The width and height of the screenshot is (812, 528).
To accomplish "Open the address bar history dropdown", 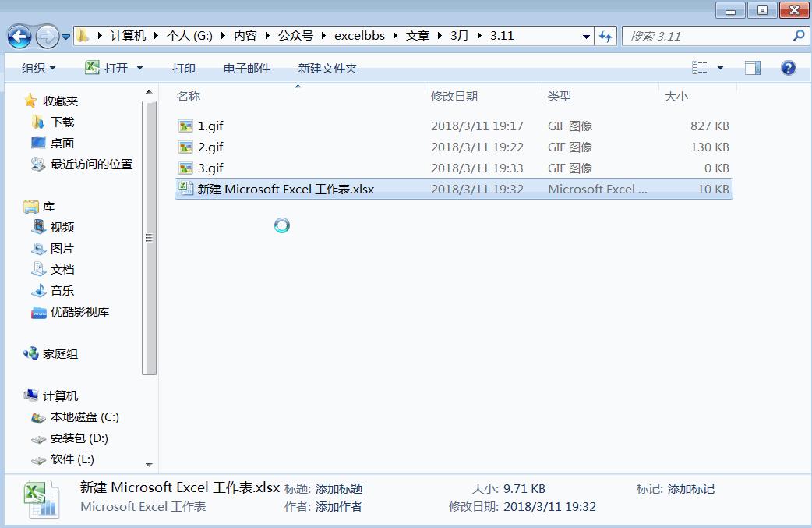I will [585, 35].
